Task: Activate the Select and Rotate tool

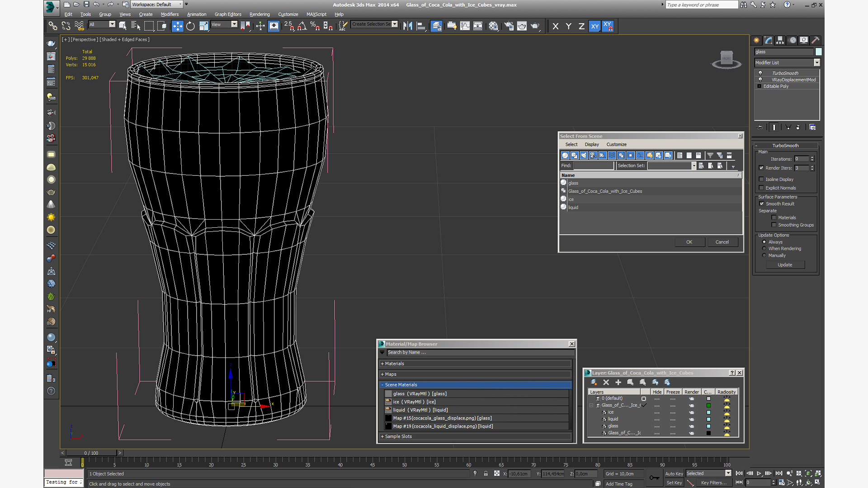Action: tap(190, 26)
